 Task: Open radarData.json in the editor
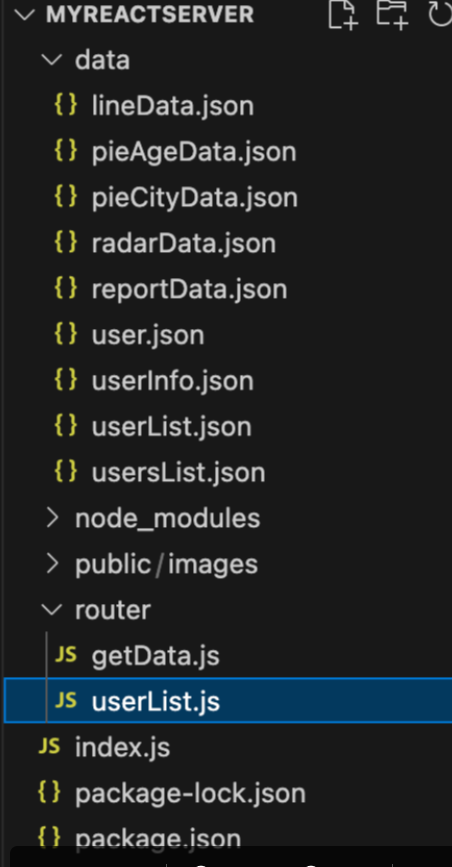click(x=184, y=243)
